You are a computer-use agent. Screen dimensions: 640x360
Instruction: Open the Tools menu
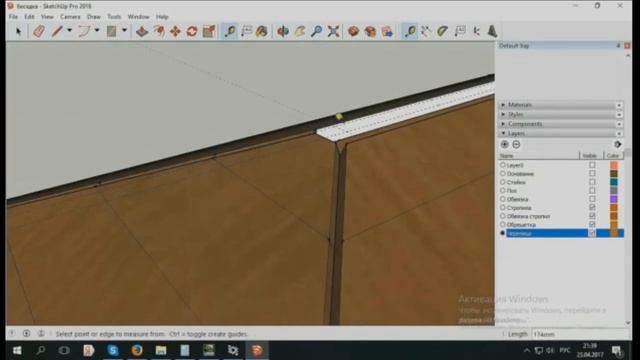tap(114, 17)
